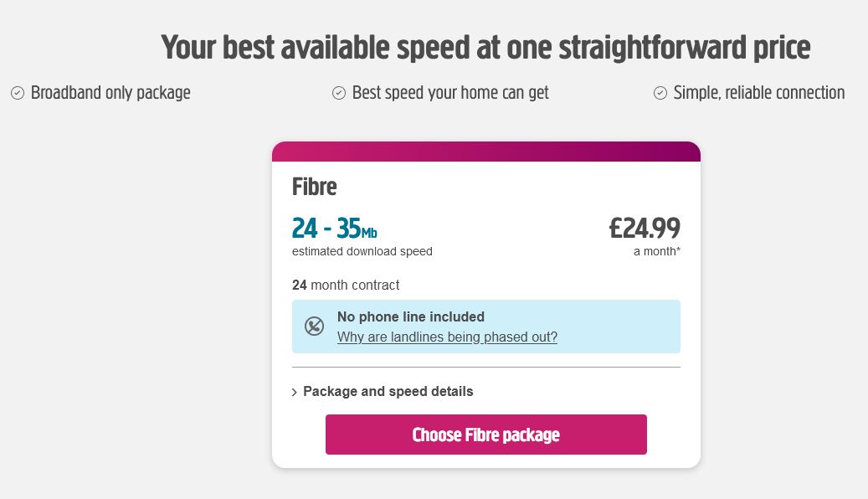The width and height of the screenshot is (868, 499).
Task: Click the crossed-out phone icon in the blue banner
Action: pyautogui.click(x=314, y=327)
